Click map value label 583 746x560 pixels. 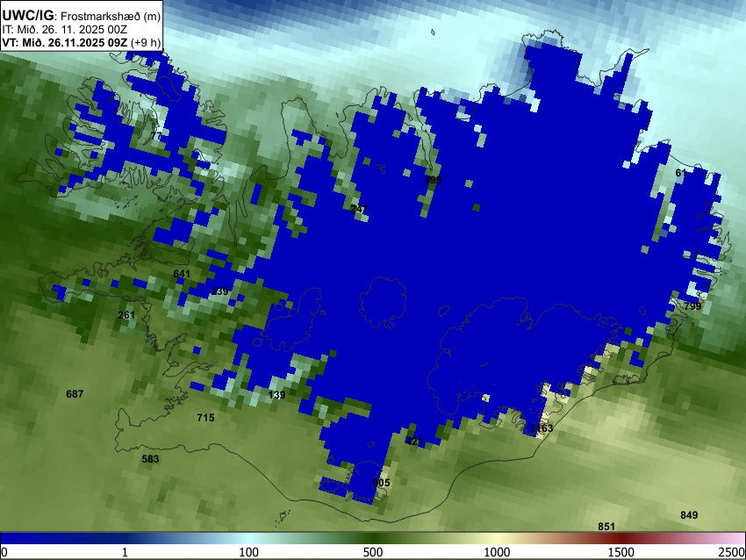coord(150,459)
